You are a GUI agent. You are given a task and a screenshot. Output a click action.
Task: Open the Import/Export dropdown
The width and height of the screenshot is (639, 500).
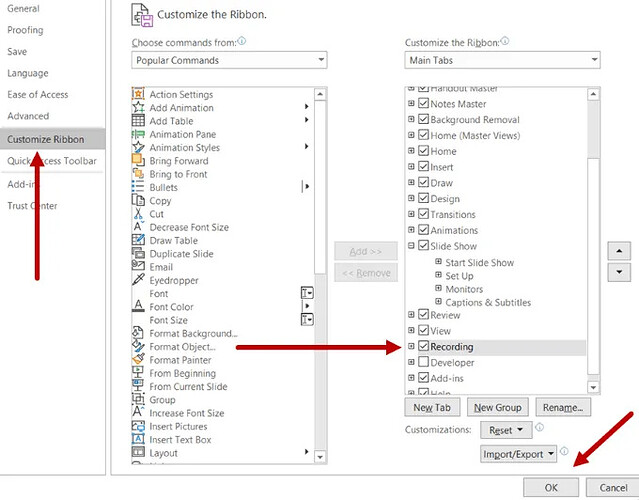(x=518, y=453)
